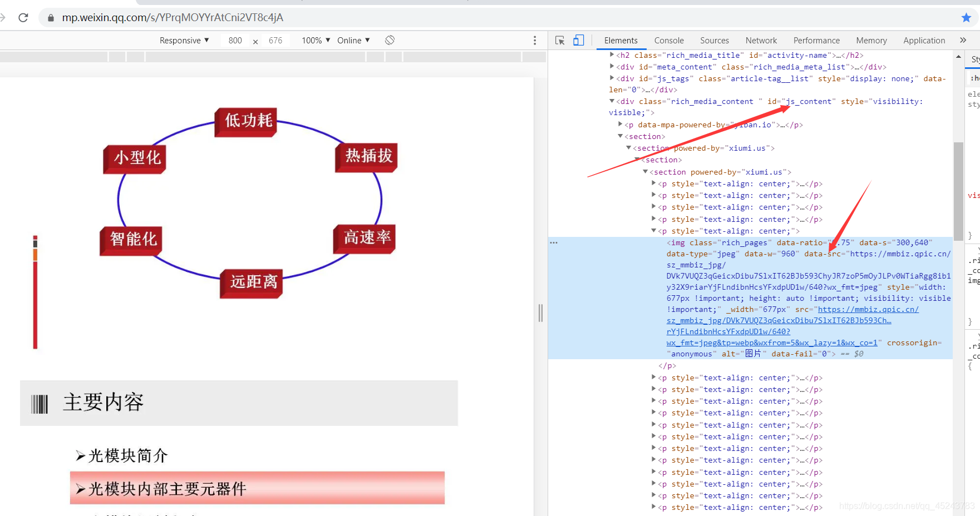Click the viewport height field showing 676
Image resolution: width=980 pixels, height=516 pixels.
[275, 40]
